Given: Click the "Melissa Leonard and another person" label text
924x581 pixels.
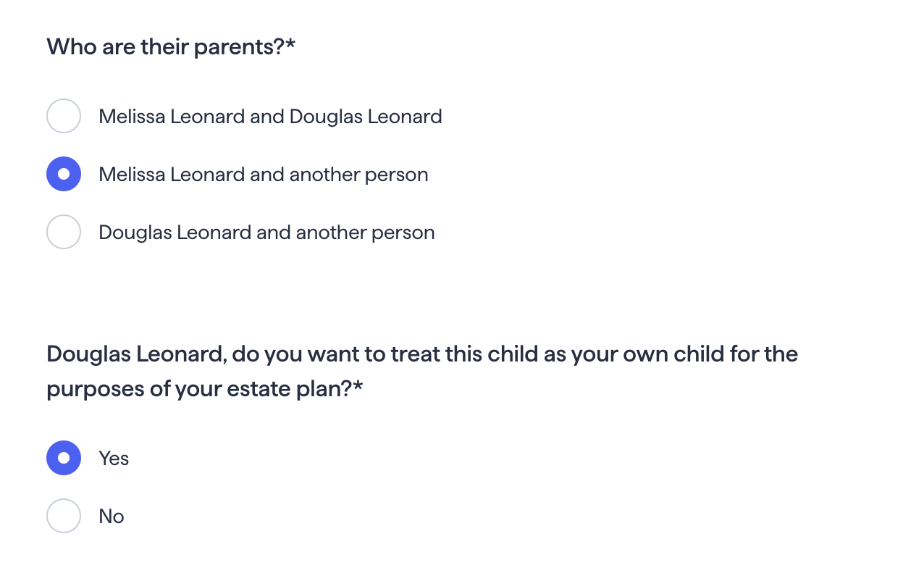Looking at the screenshot, I should click(264, 175).
